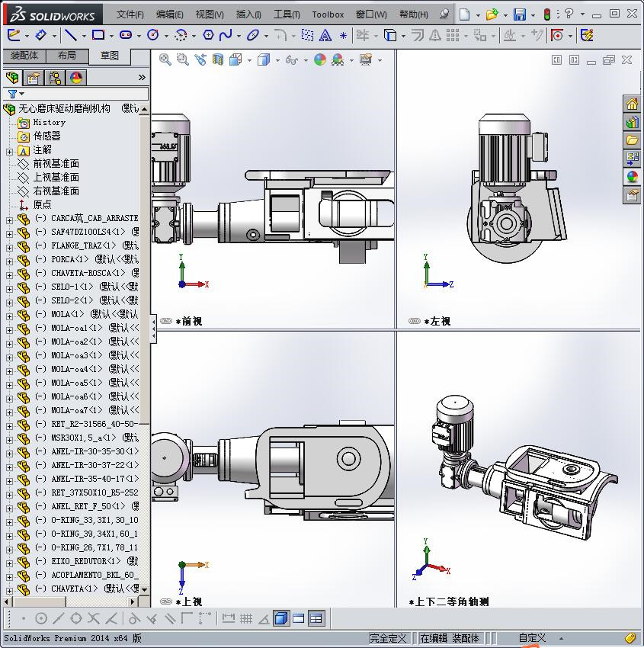Open the Appearances tab in task pane
The image size is (644, 648).
(x=632, y=177)
